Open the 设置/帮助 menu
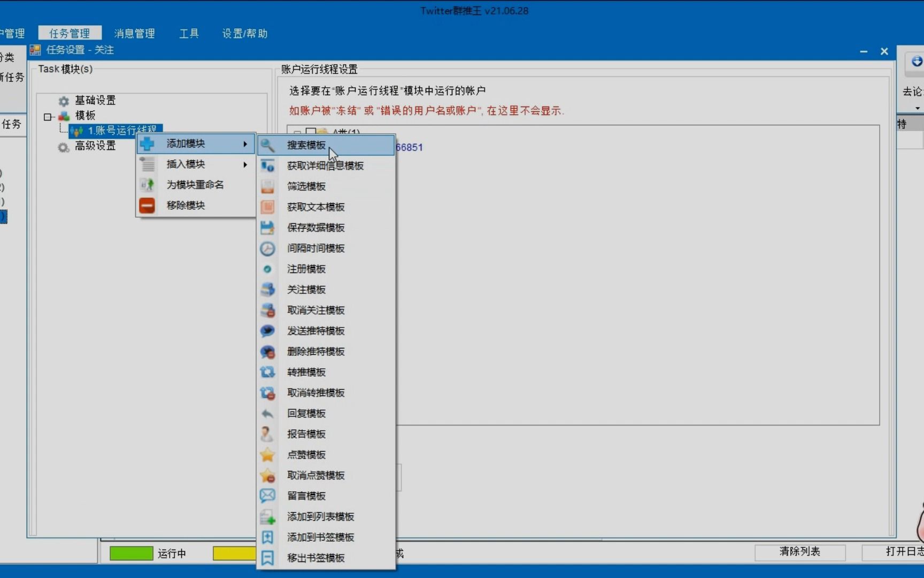The height and width of the screenshot is (578, 924). point(244,33)
